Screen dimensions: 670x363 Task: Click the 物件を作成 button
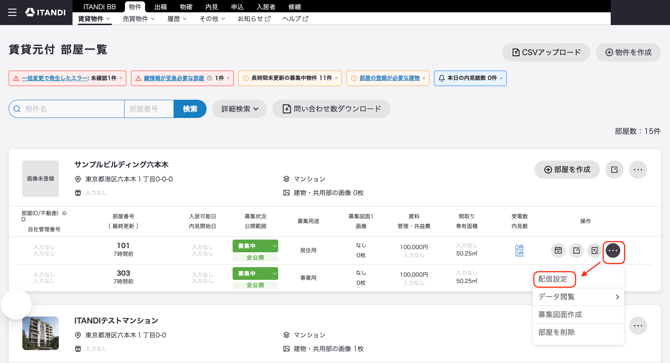(628, 53)
